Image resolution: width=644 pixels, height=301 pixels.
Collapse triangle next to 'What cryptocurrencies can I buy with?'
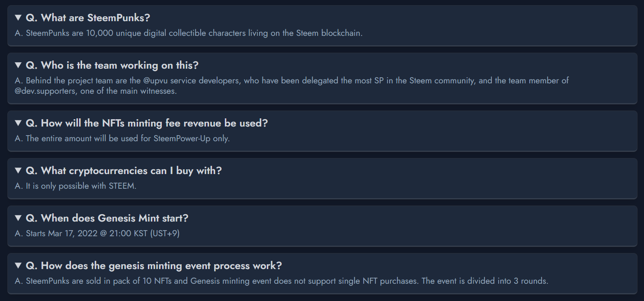(x=18, y=171)
